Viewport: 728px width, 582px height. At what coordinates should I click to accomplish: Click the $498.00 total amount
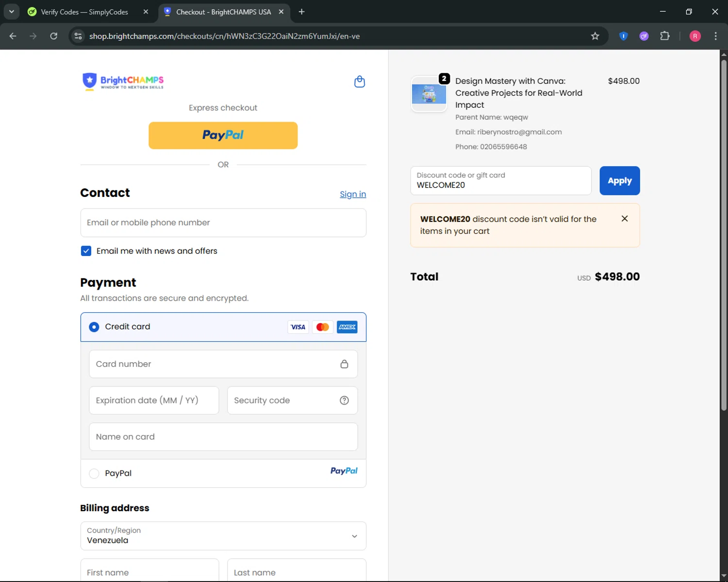coord(617,276)
